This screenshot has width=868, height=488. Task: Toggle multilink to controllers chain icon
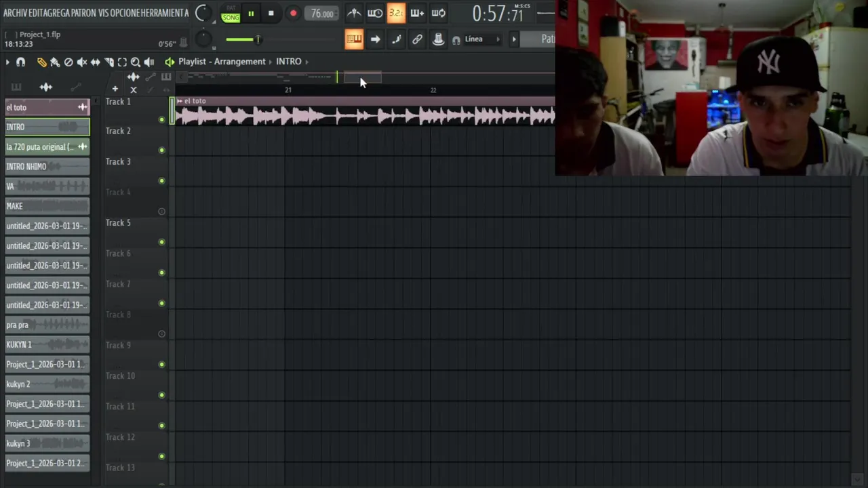pos(417,39)
